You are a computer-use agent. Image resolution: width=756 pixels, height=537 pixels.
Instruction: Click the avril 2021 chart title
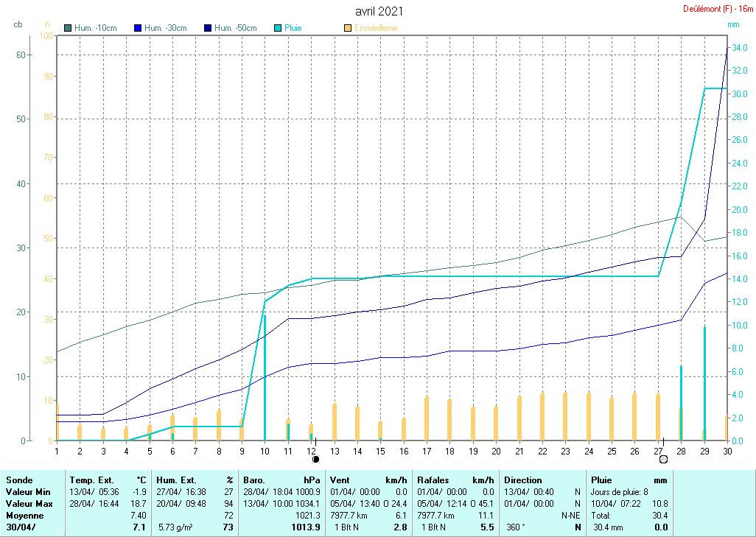point(379,11)
